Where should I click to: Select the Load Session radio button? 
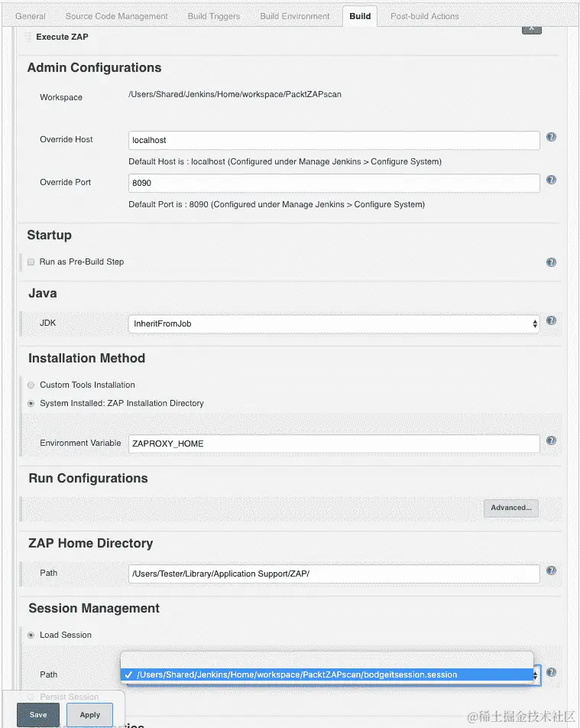pyautogui.click(x=31, y=635)
